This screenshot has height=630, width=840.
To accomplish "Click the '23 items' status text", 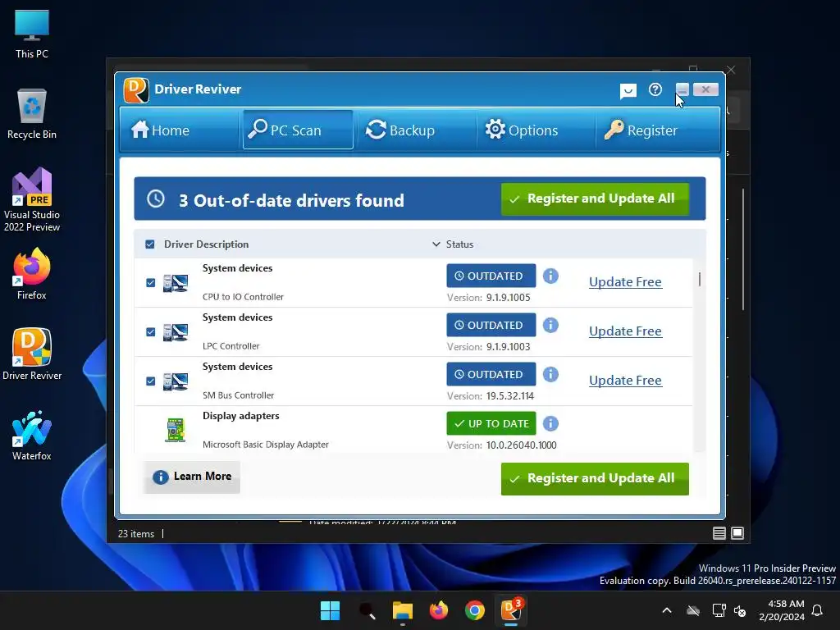I will (136, 533).
